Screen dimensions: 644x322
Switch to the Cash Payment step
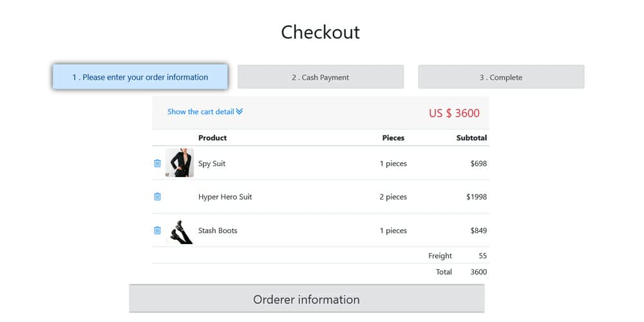click(320, 77)
